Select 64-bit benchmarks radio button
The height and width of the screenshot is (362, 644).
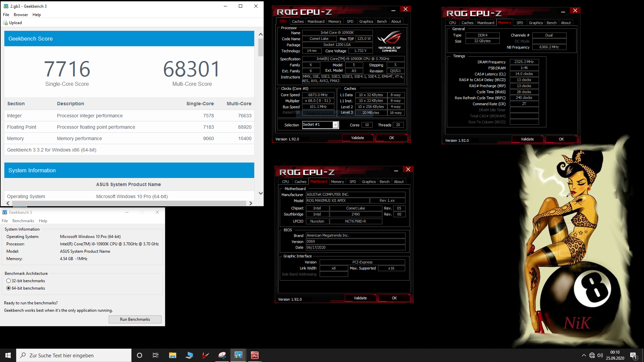(x=9, y=288)
